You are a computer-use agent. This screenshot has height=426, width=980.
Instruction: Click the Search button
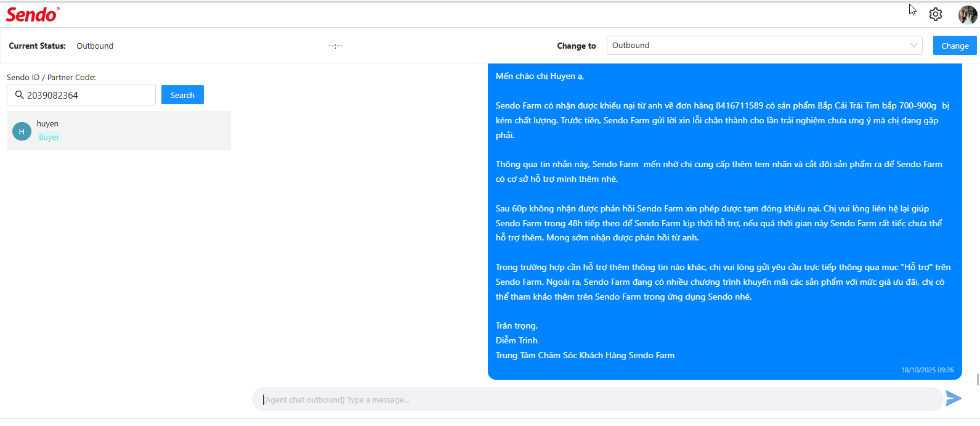[x=182, y=95]
